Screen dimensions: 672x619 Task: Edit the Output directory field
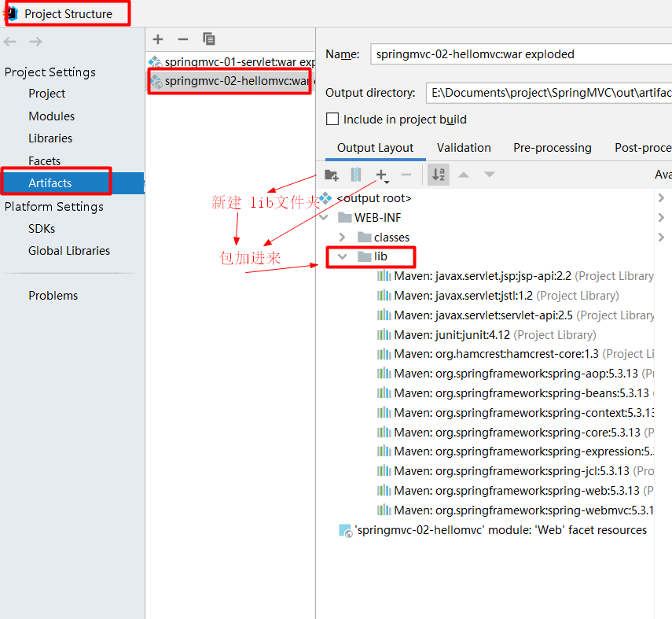549,93
